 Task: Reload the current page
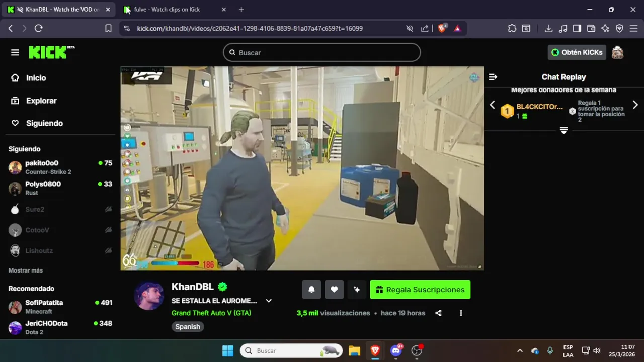38,28
